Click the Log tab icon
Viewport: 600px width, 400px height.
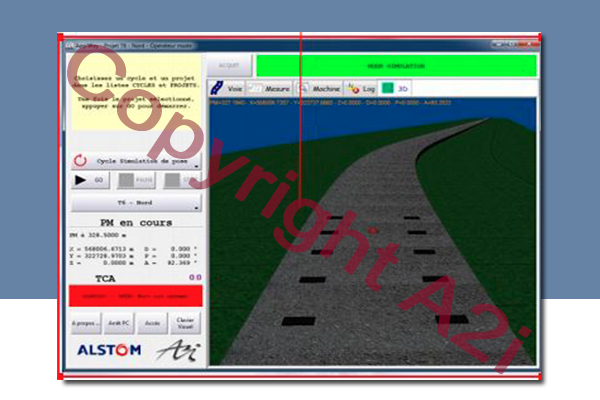click(353, 88)
